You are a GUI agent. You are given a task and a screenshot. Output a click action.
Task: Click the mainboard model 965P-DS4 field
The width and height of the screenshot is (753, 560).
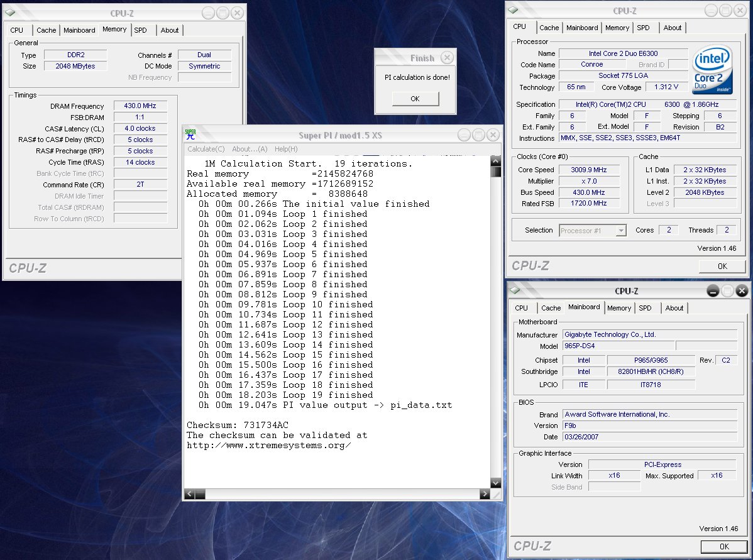coord(618,346)
